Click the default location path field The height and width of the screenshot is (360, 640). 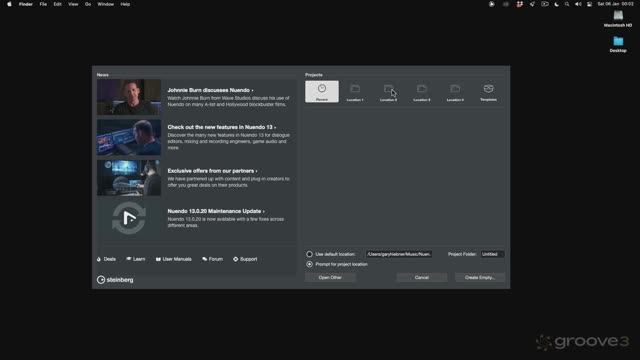pos(398,254)
